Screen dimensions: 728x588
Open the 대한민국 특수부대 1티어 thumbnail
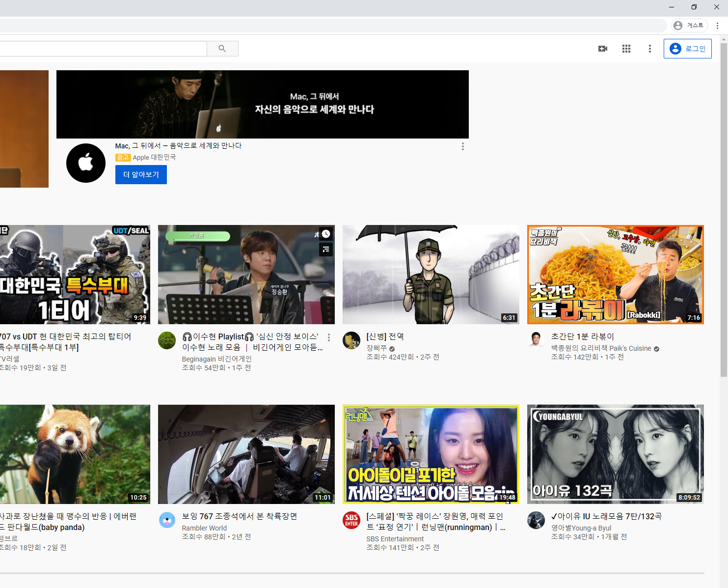point(75,275)
